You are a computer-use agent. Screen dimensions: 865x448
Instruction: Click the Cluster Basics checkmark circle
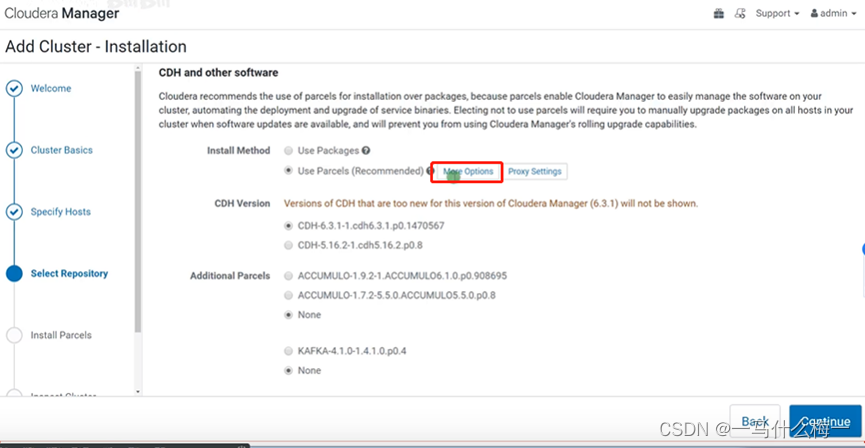(x=14, y=150)
